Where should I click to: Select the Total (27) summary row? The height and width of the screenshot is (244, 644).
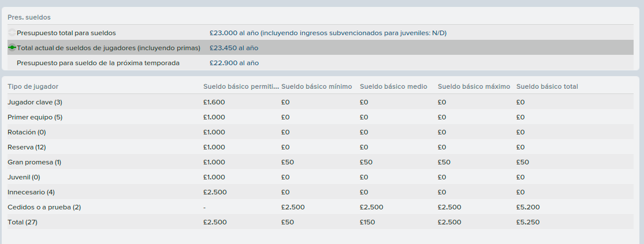321,222
